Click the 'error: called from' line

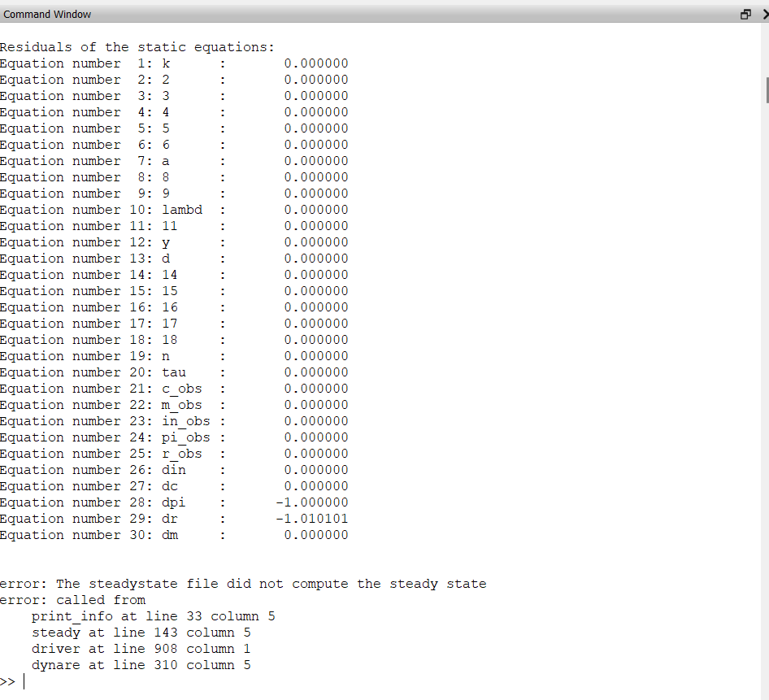[72, 600]
